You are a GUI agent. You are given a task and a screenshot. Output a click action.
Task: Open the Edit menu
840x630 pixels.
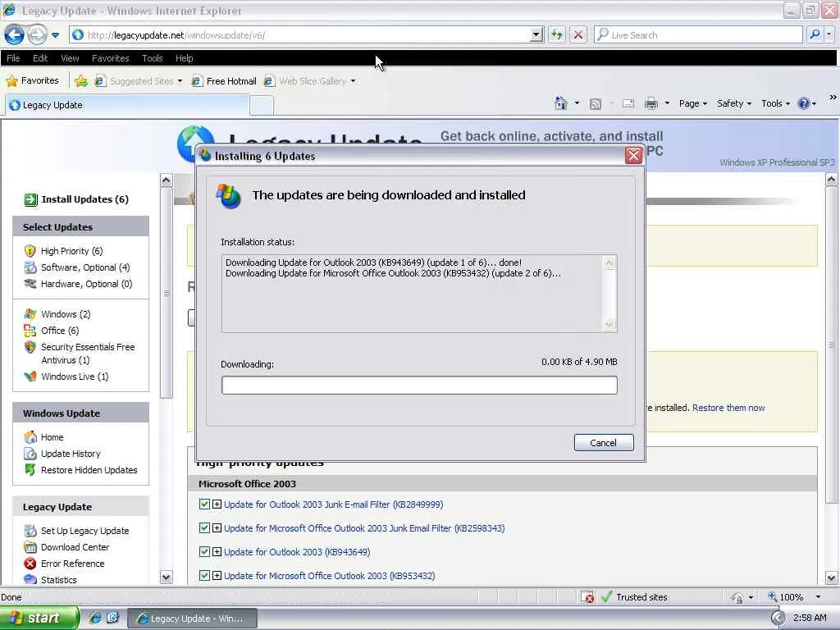pos(40,58)
